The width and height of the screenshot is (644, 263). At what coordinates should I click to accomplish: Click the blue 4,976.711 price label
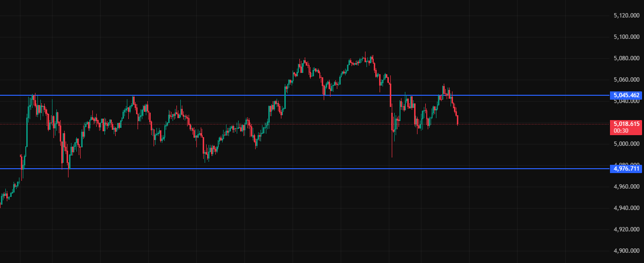click(x=626, y=169)
